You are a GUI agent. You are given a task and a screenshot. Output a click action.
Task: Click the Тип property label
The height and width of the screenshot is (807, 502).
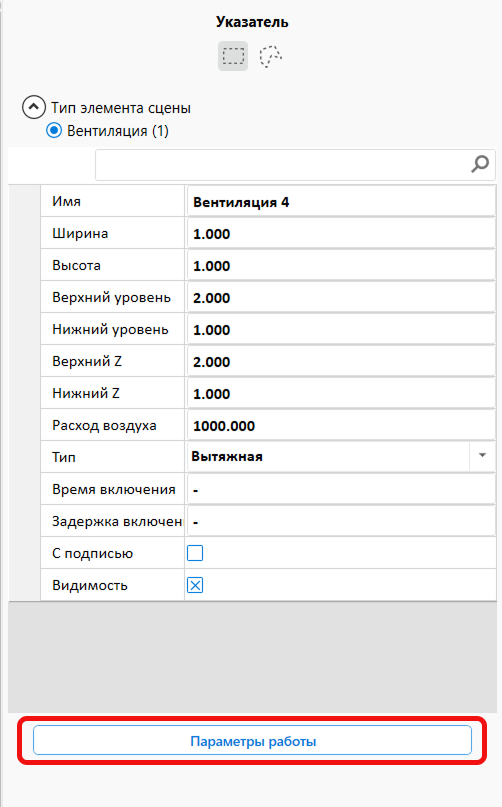[x=64, y=457]
